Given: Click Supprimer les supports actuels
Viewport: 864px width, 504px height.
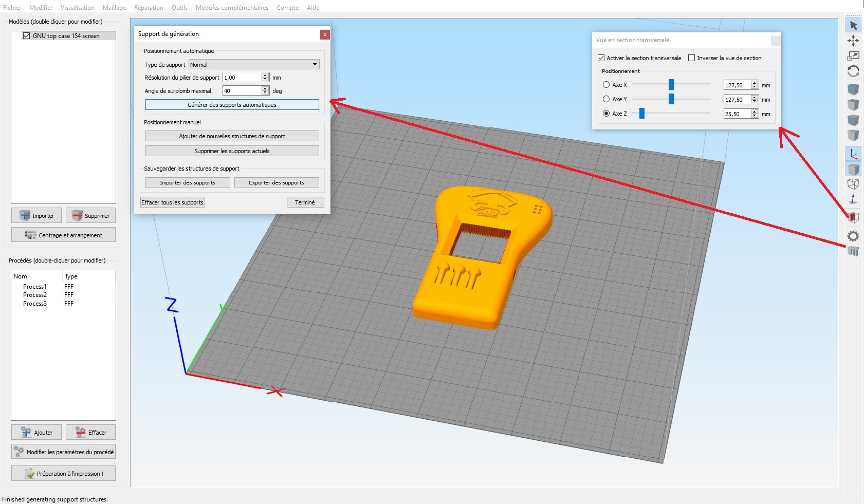Looking at the screenshot, I should 232,151.
